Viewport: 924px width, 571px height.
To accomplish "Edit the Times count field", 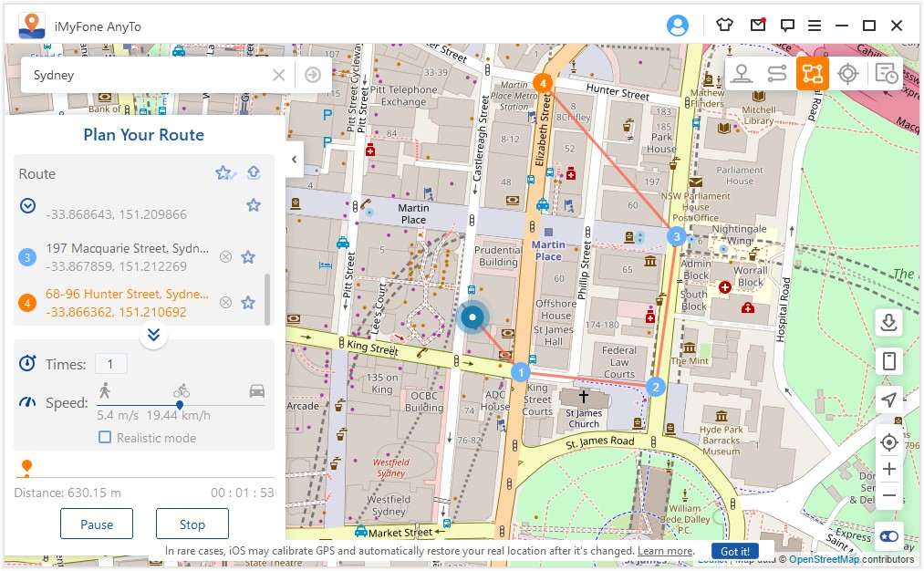I will [x=110, y=364].
